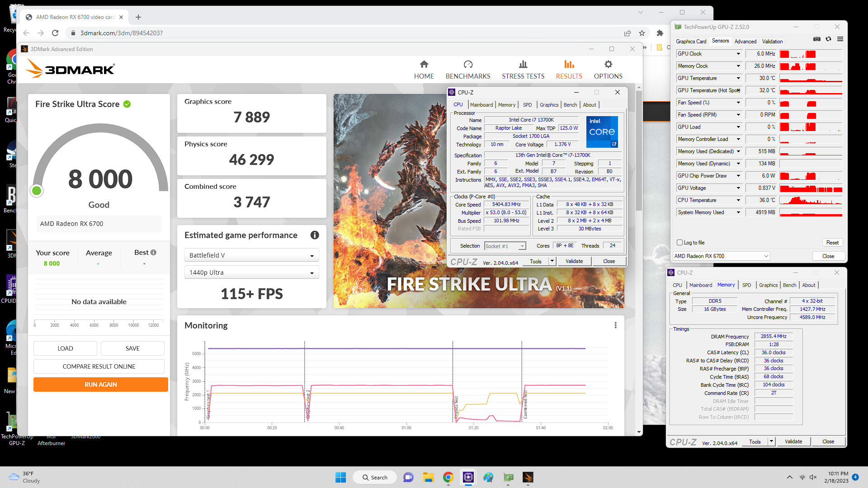Open STRESS TESTS in 3DMark
The image size is (868, 488).
point(523,70)
